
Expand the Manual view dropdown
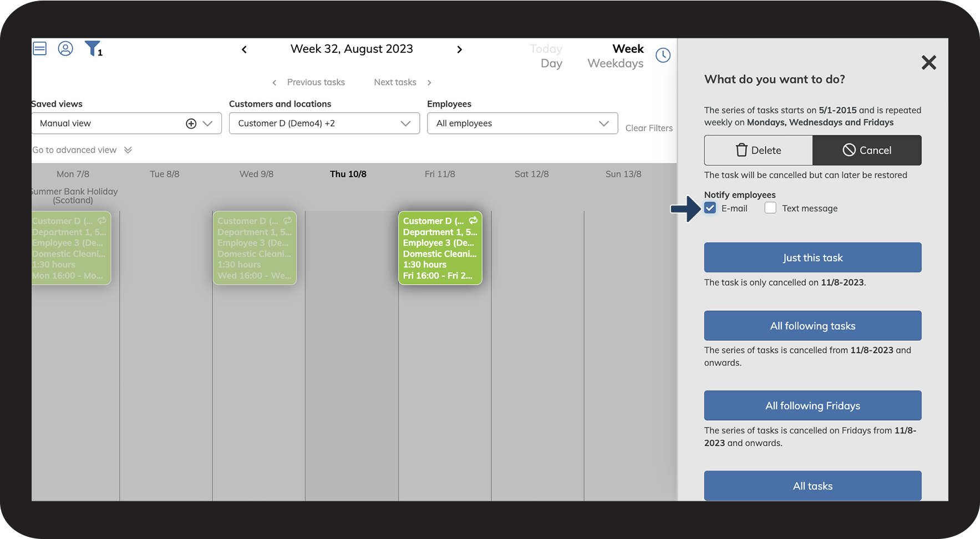point(208,123)
